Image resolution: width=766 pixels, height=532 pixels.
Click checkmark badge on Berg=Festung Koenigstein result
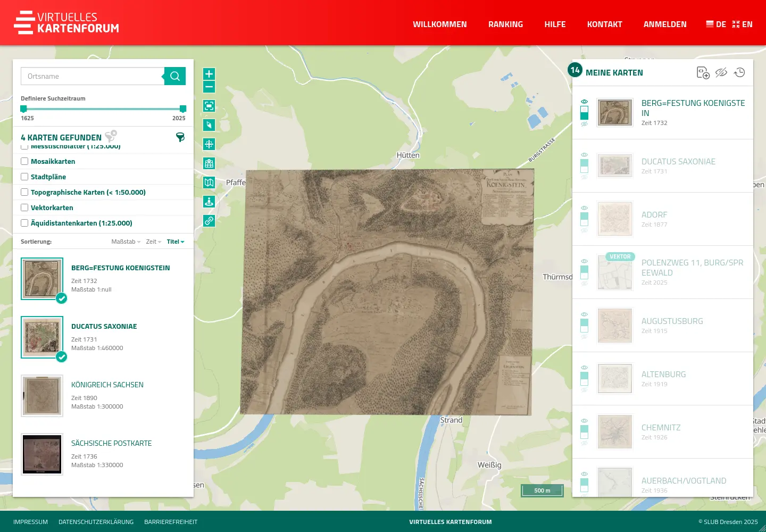coord(62,298)
